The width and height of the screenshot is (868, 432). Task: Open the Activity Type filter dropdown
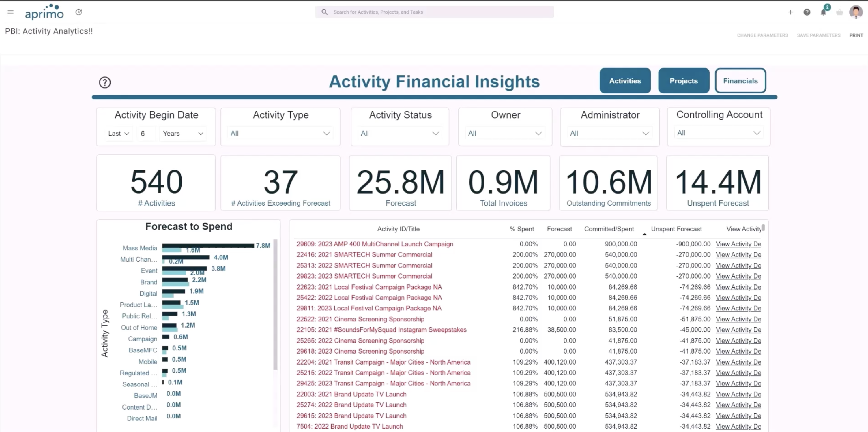pyautogui.click(x=280, y=133)
